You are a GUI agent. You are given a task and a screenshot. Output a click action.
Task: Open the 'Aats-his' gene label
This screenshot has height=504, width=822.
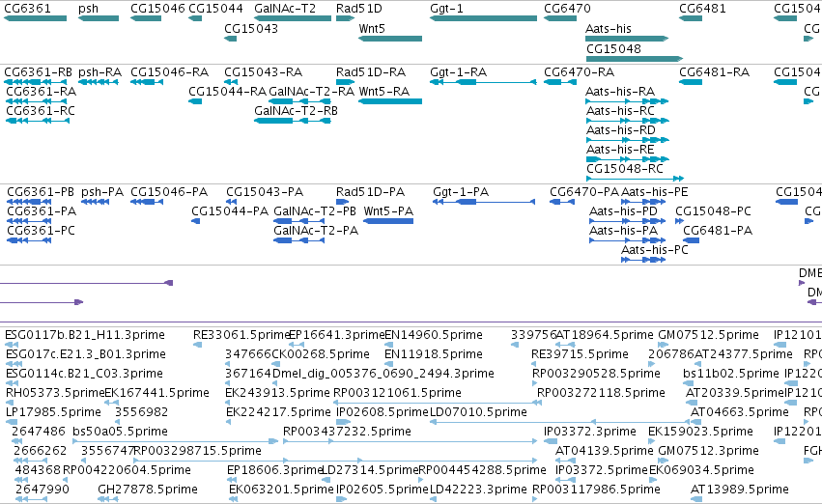(x=609, y=29)
